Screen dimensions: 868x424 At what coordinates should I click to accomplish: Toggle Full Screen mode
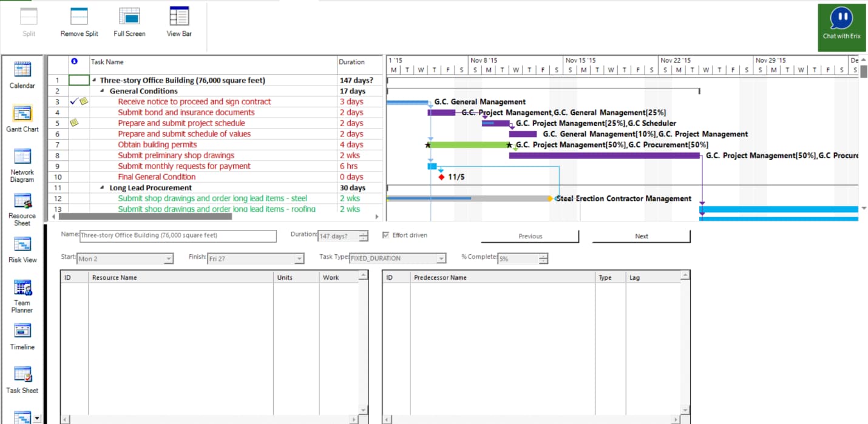tap(129, 16)
